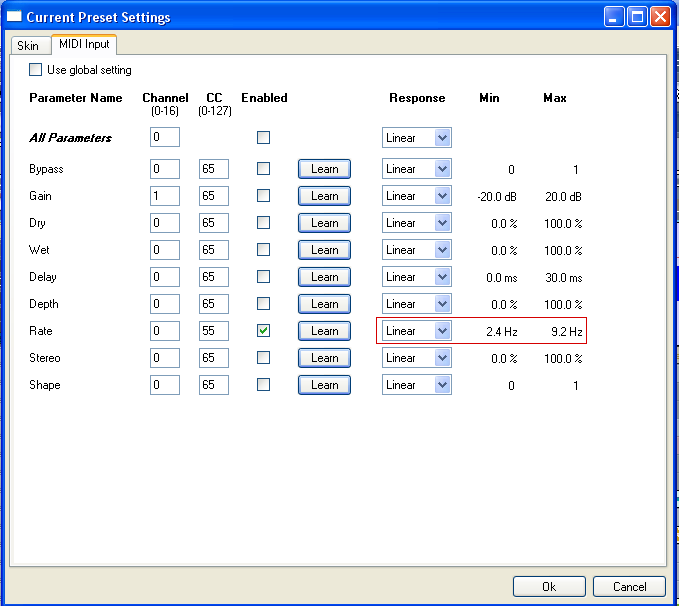Screen dimensions: 679x606
Task: Click Rate minimum value 2.4 Hz
Action: point(501,331)
